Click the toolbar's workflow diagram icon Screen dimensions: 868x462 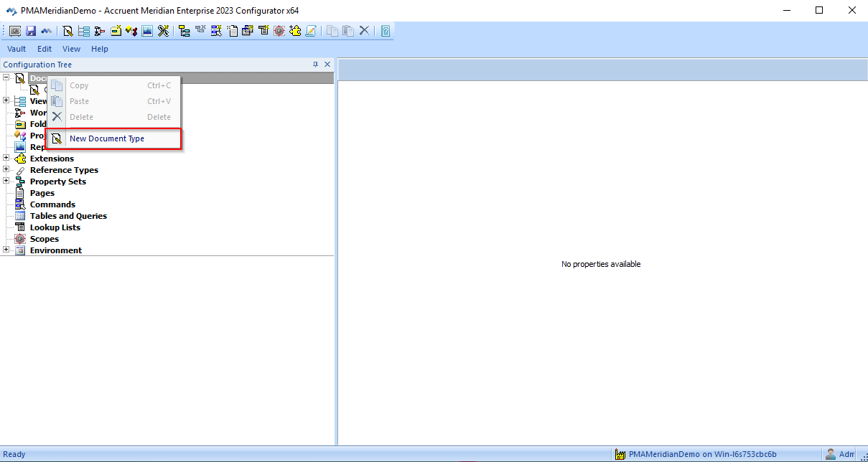pos(100,31)
